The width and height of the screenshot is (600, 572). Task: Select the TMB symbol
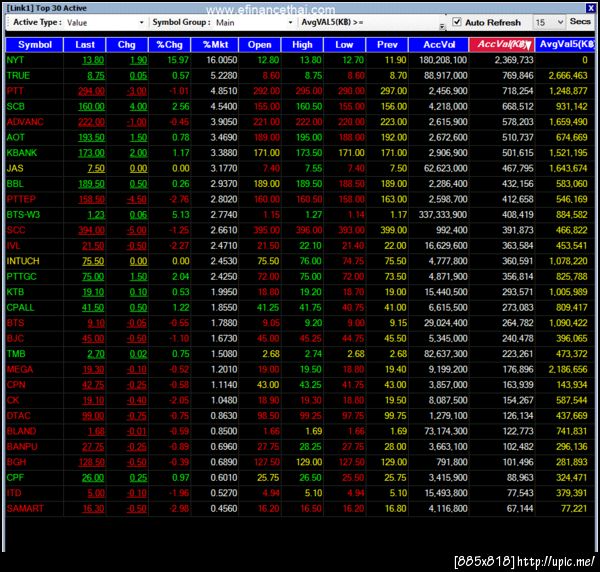point(16,354)
